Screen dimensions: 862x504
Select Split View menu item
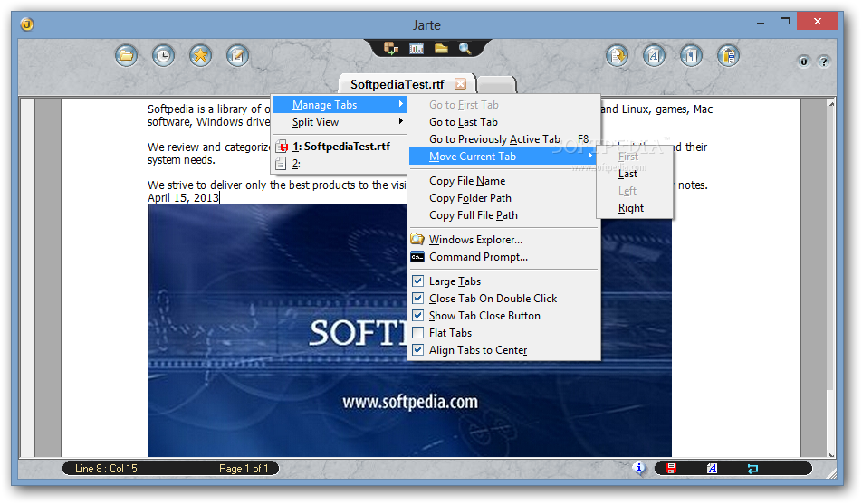340,121
